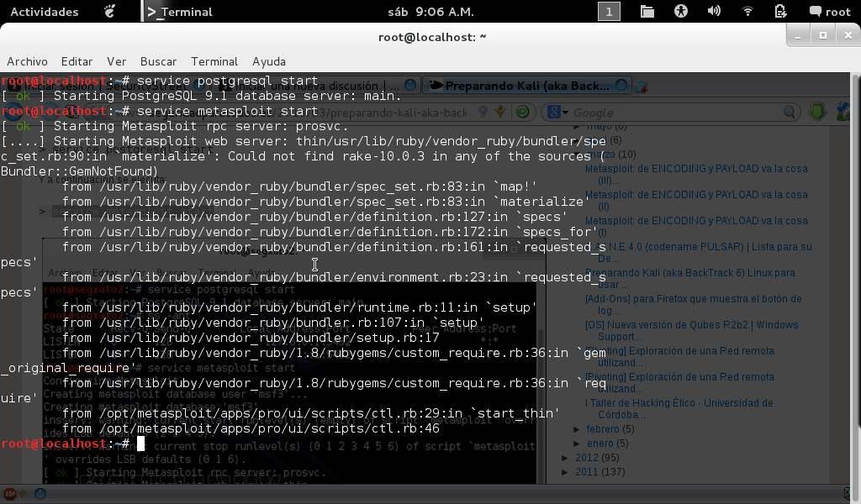Viewport: 861px width, 504px height.
Task: Open the Ver menu
Action: (x=116, y=61)
